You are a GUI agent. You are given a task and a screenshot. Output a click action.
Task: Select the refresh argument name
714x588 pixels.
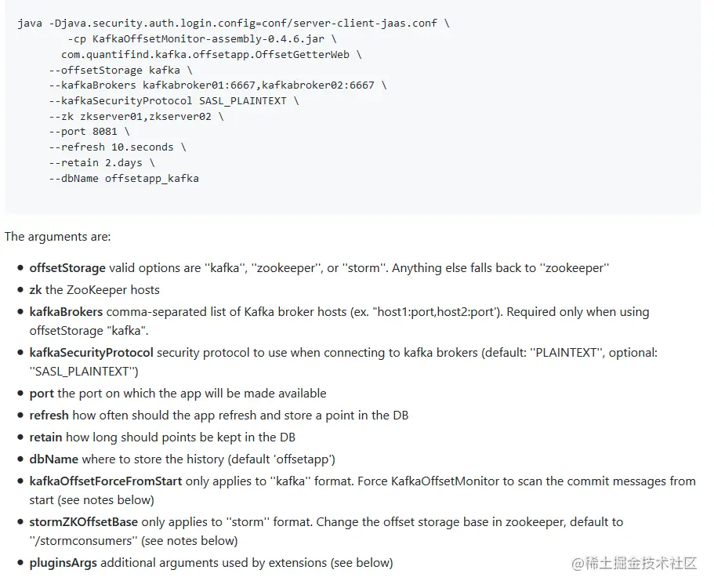click(x=49, y=416)
